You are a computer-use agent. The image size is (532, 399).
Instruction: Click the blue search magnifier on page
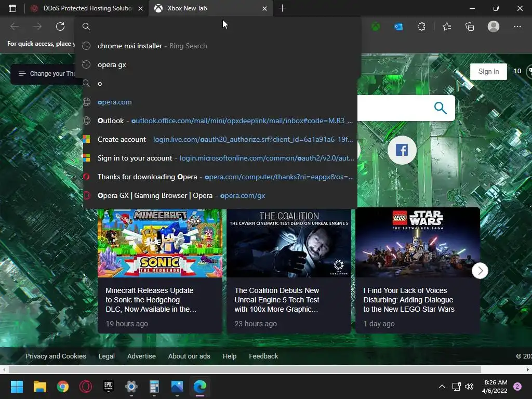[x=440, y=108]
